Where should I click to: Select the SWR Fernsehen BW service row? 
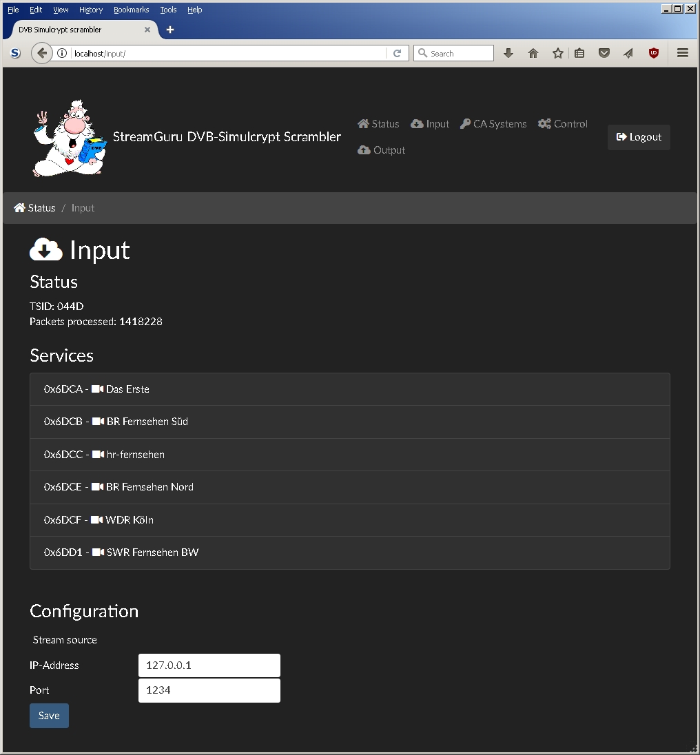tap(350, 552)
